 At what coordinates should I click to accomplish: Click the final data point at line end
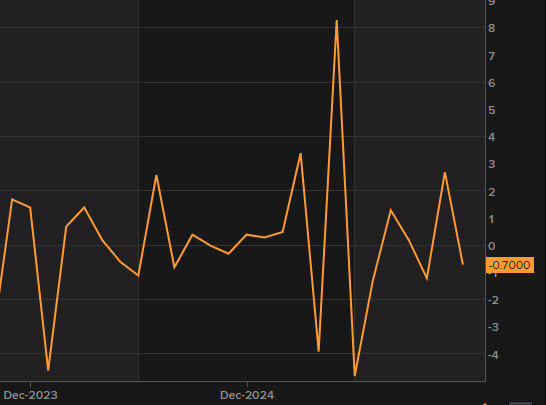click(463, 264)
